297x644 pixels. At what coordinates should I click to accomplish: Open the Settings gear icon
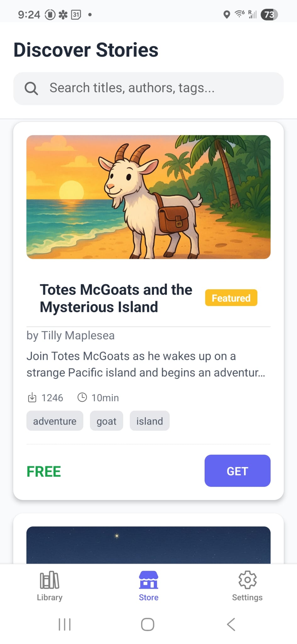[x=247, y=580]
